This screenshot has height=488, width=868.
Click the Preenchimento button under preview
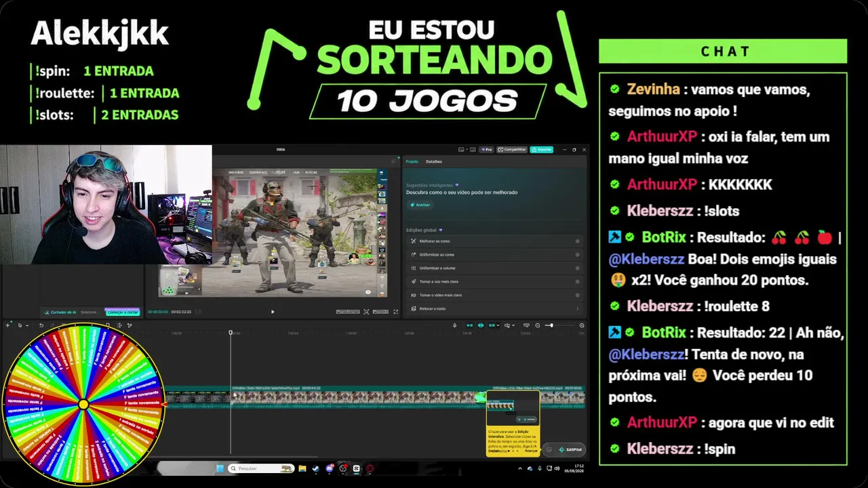click(x=348, y=312)
